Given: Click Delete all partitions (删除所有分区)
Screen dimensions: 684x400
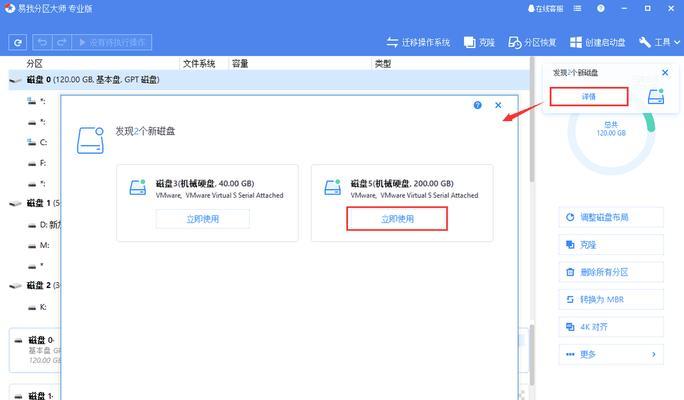Looking at the screenshot, I should [x=611, y=272].
